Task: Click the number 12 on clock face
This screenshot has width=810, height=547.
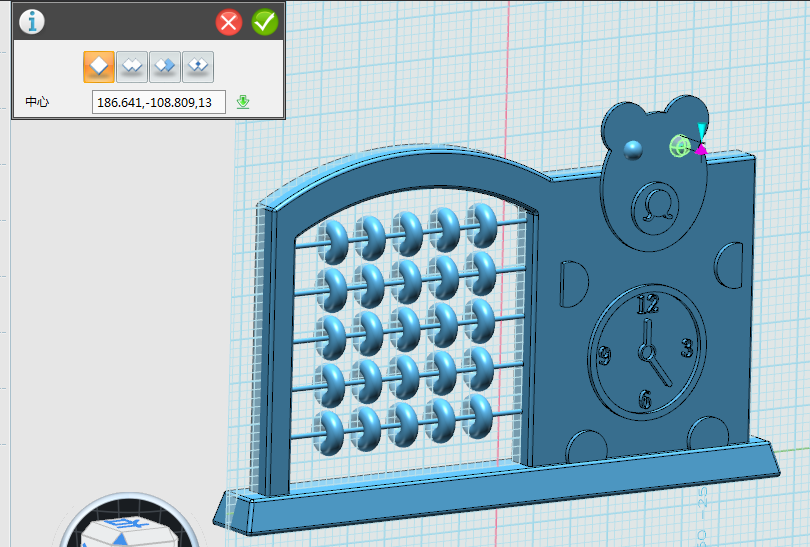Action: click(x=647, y=304)
